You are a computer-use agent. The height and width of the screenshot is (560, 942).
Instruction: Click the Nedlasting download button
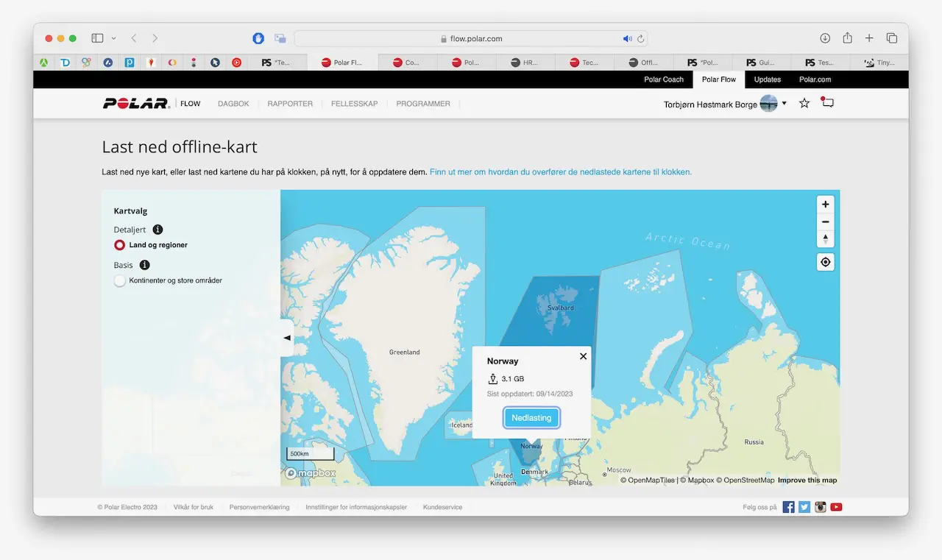pos(531,418)
